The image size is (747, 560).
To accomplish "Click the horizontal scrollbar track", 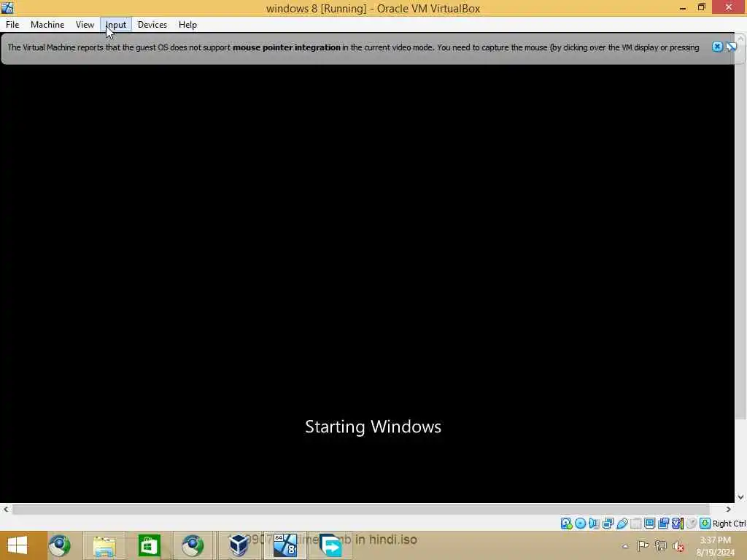I will (360, 509).
